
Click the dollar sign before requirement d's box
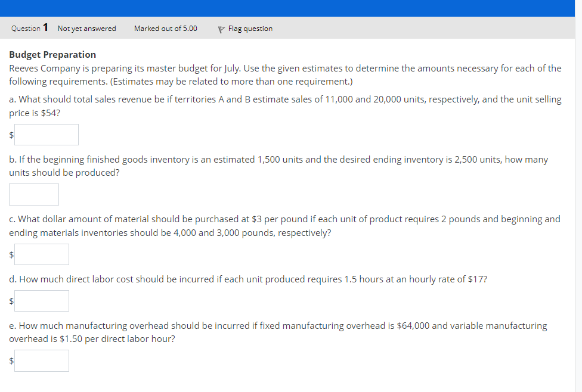[11, 300]
